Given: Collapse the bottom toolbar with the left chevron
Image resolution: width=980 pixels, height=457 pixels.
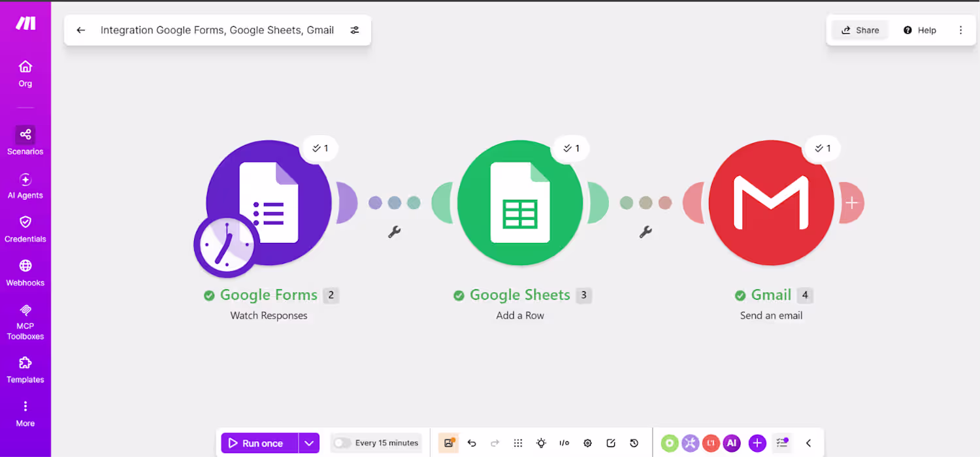Looking at the screenshot, I should click(x=808, y=443).
